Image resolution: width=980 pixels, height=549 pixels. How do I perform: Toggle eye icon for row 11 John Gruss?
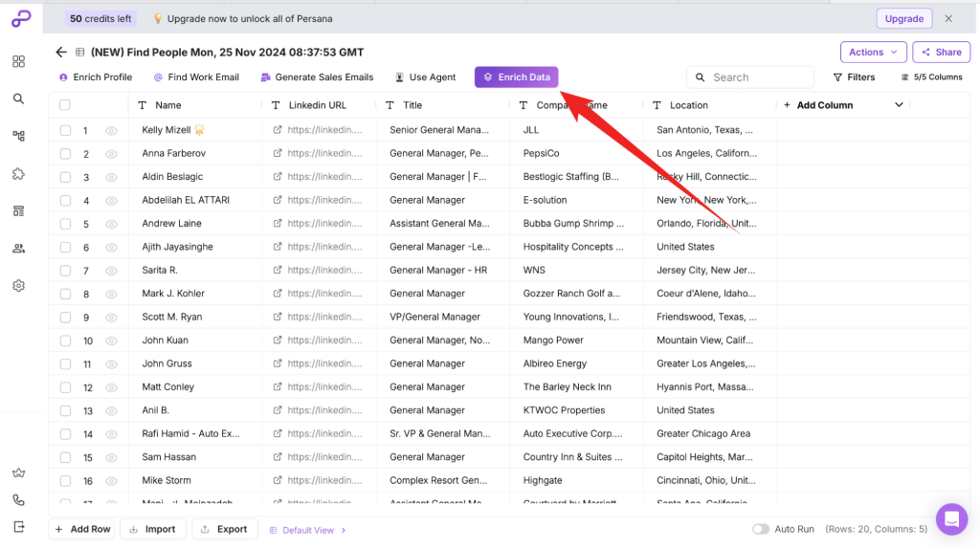click(x=111, y=364)
